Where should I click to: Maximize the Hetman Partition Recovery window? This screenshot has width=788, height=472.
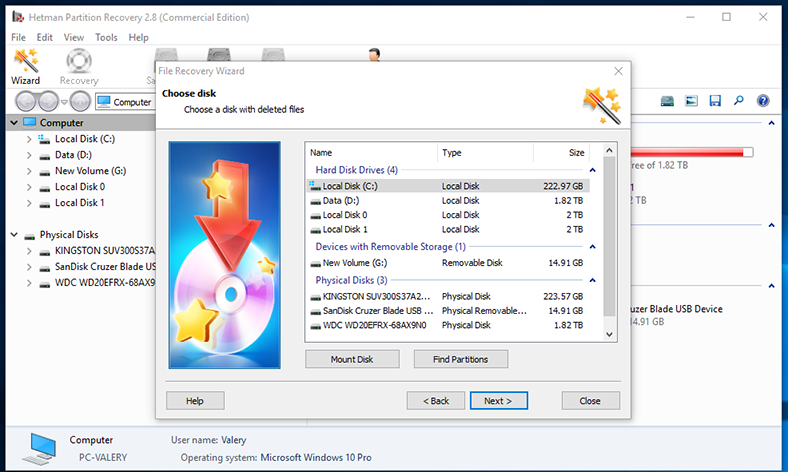(x=726, y=17)
